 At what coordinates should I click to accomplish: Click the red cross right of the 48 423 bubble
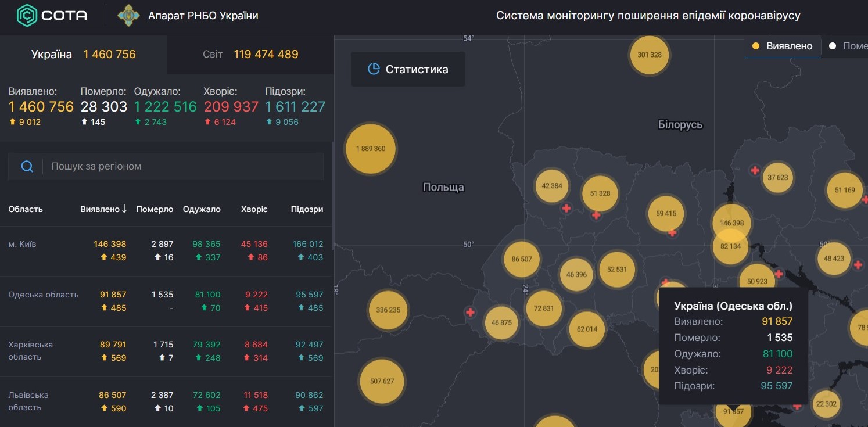coord(858,265)
